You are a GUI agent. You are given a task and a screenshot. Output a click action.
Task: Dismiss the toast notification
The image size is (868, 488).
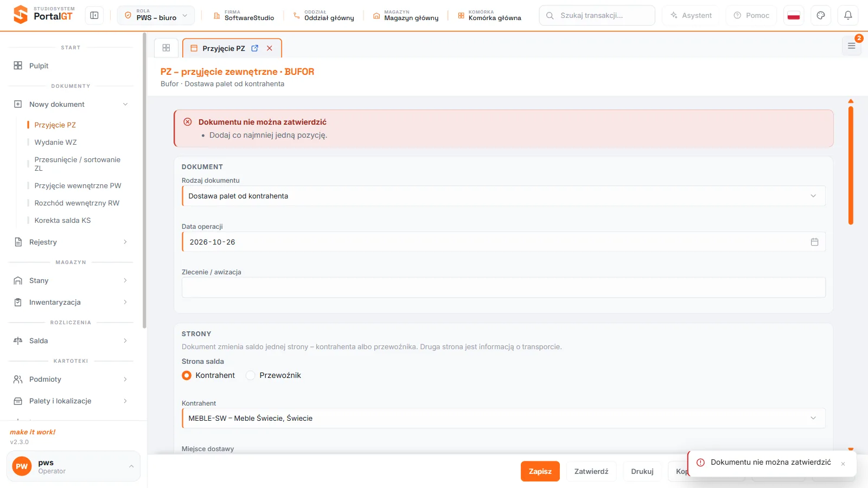[x=843, y=464]
